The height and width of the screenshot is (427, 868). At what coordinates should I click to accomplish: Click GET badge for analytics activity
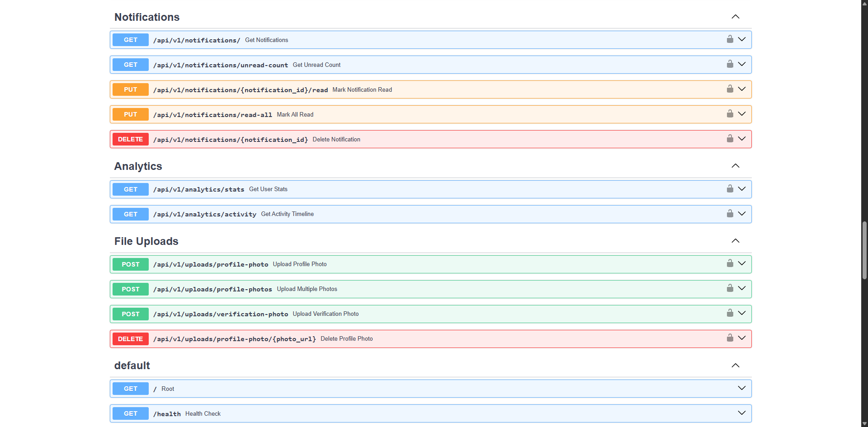(131, 214)
